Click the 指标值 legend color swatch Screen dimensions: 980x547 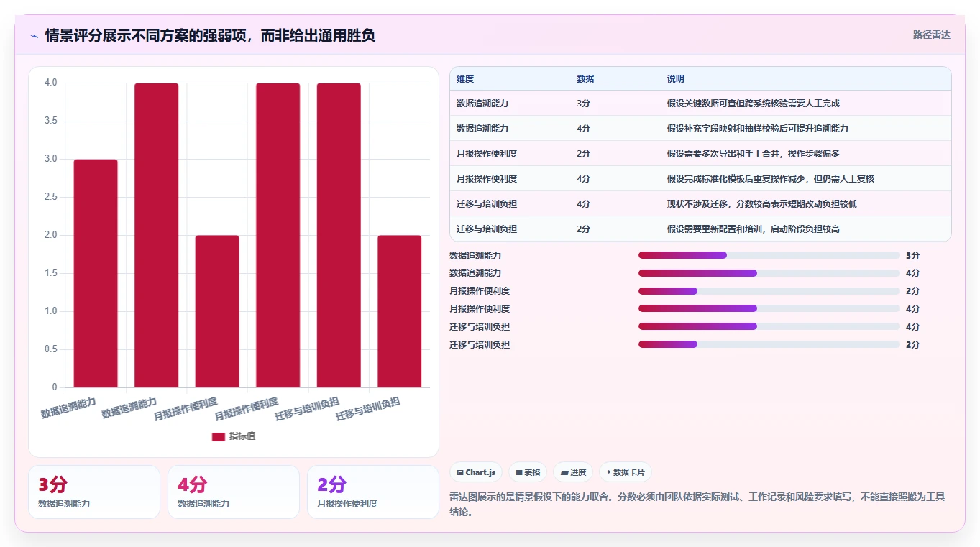point(219,437)
